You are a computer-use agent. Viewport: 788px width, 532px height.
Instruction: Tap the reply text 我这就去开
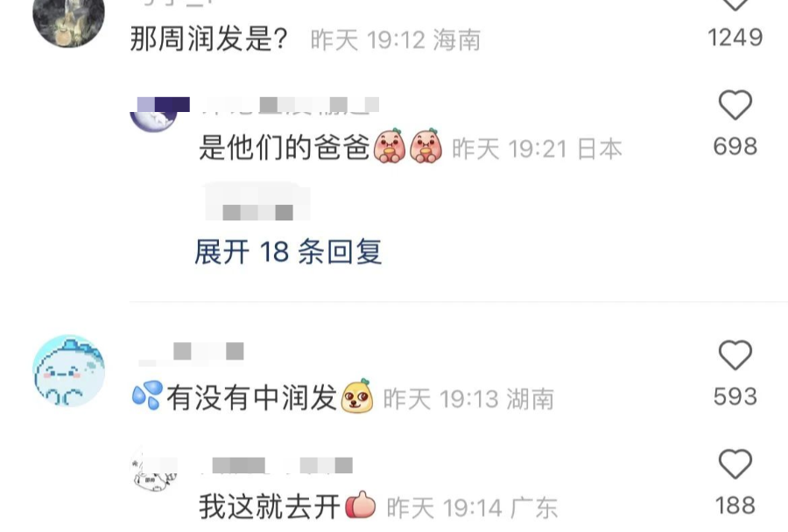pyautogui.click(x=270, y=507)
